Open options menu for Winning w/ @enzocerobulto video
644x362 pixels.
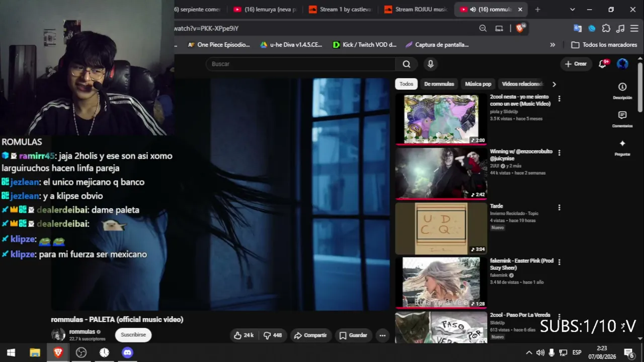coord(559,153)
